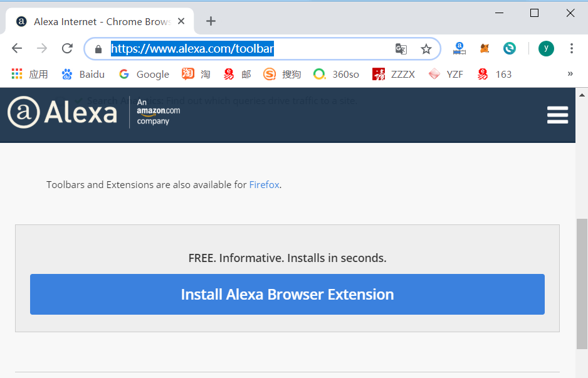Expand the hidden bookmarks overflow chevron

[570, 74]
